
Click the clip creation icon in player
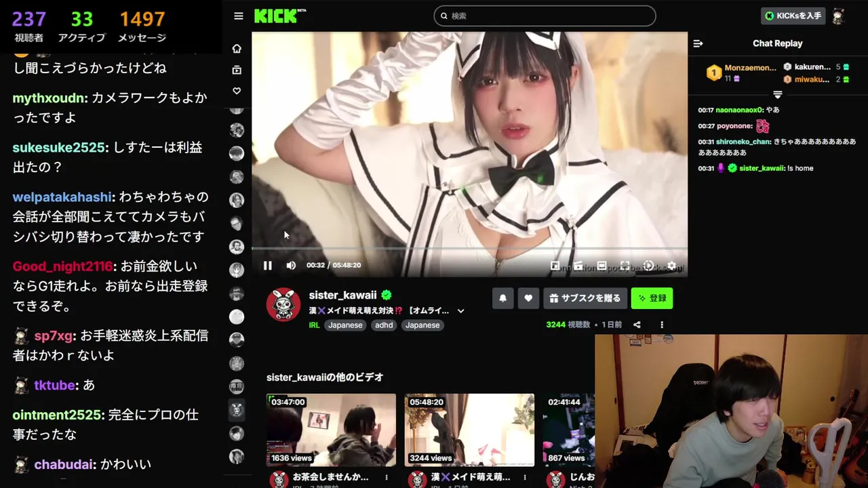pos(578,266)
